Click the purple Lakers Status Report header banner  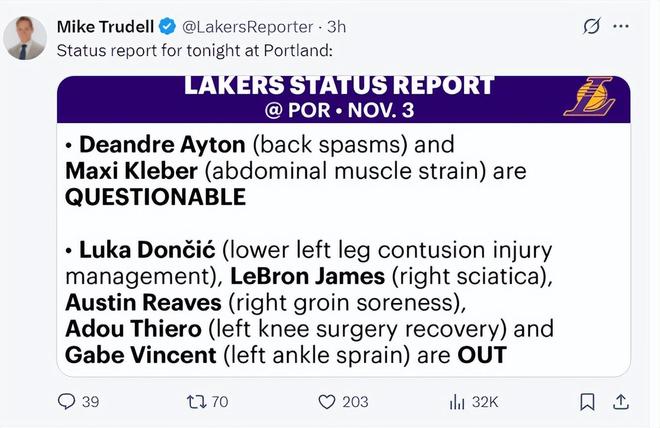pos(340,97)
